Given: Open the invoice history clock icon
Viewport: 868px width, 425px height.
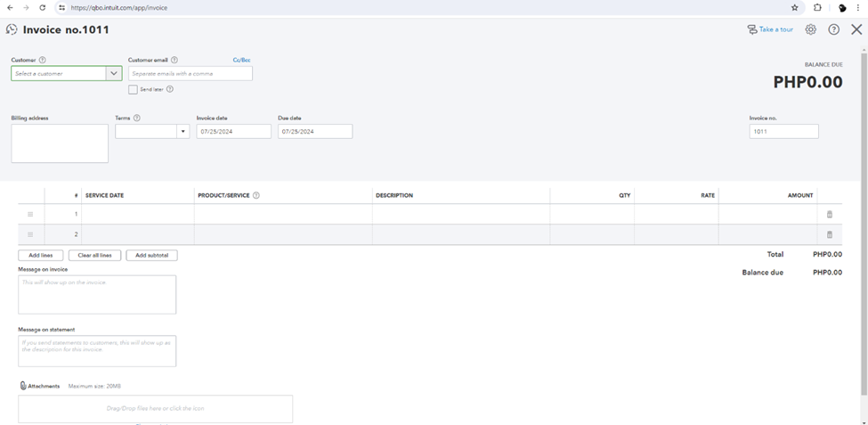Looking at the screenshot, I should [x=11, y=29].
